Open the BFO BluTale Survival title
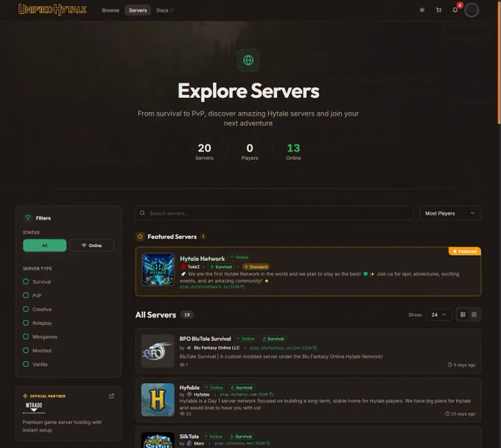Image resolution: width=501 pixels, height=448 pixels. tap(205, 339)
